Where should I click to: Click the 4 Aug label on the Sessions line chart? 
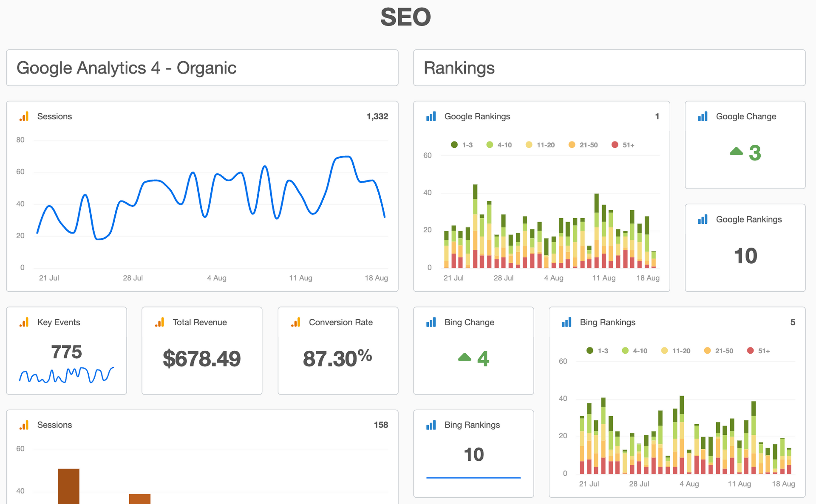point(217,278)
